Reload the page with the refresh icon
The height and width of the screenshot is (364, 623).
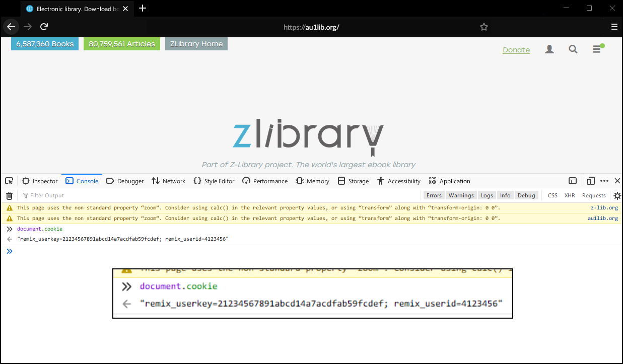pos(44,27)
